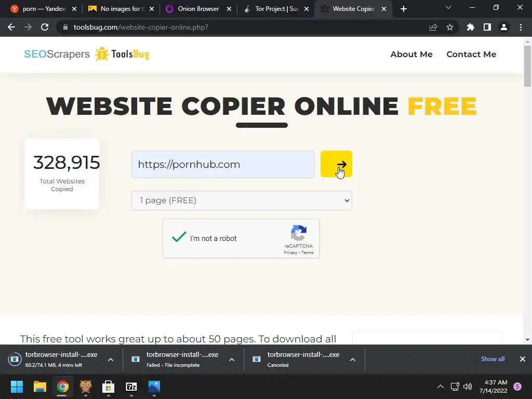Expand options for the failed download
The height and width of the screenshot is (399, 532).
(232, 360)
